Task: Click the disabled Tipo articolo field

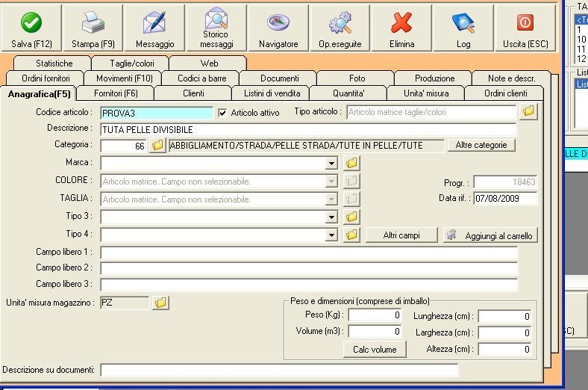Action: tap(431, 112)
